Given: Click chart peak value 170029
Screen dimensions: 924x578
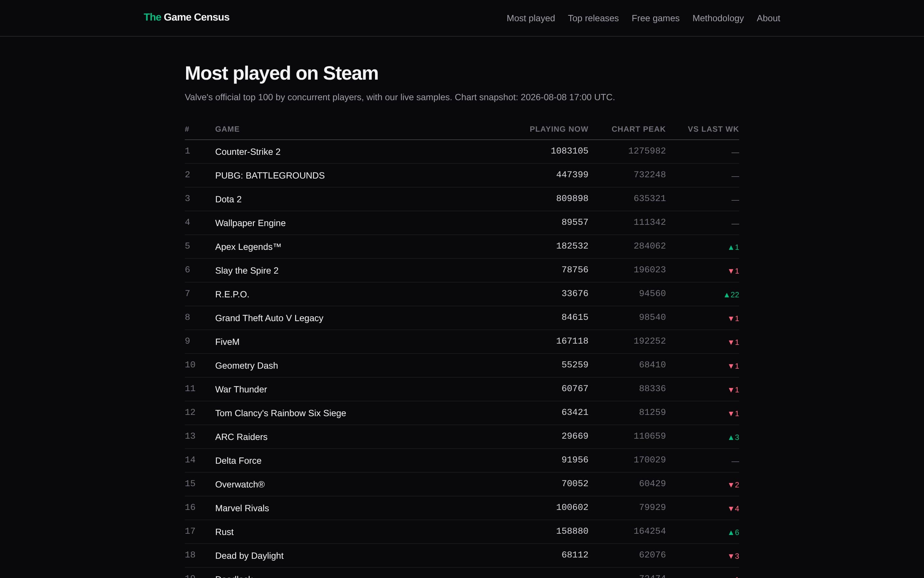Looking at the screenshot, I should 649,460.
